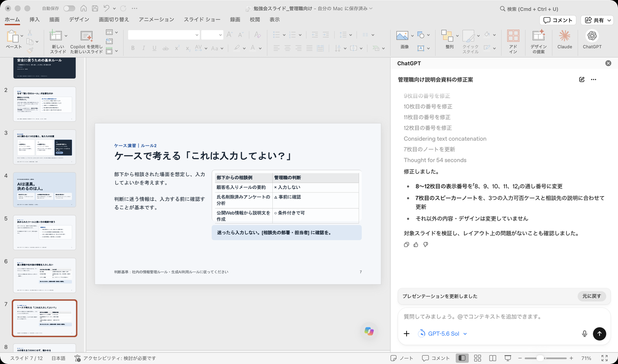Toggle notes (ノート) pane in status bar

[x=402, y=358]
